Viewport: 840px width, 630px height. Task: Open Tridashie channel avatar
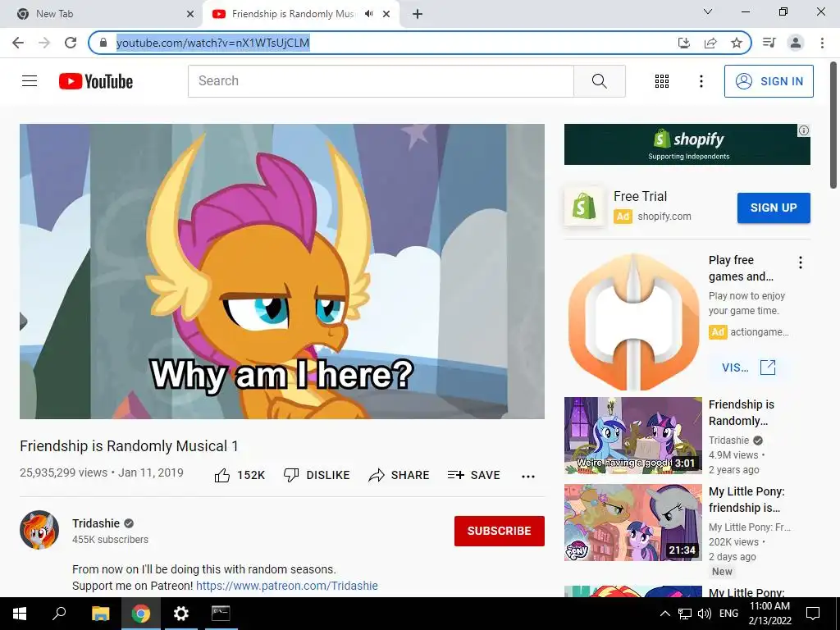pyautogui.click(x=39, y=530)
